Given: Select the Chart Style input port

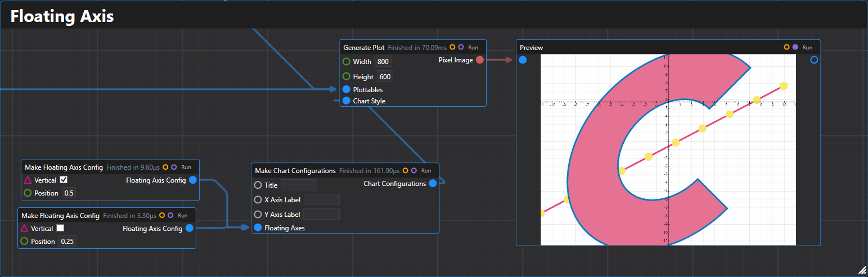Looking at the screenshot, I should [347, 101].
